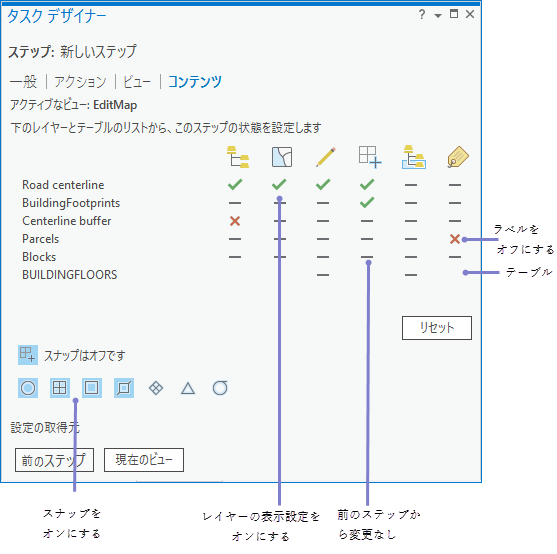
Task: Toggle Road centerline visibility check
Action: [x=235, y=185]
